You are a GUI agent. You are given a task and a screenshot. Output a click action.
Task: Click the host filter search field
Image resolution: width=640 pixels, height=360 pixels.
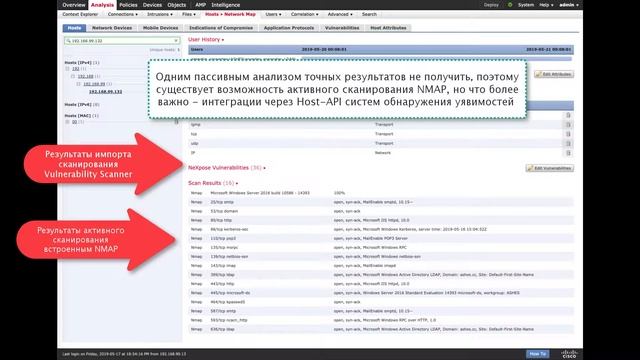tap(122, 41)
